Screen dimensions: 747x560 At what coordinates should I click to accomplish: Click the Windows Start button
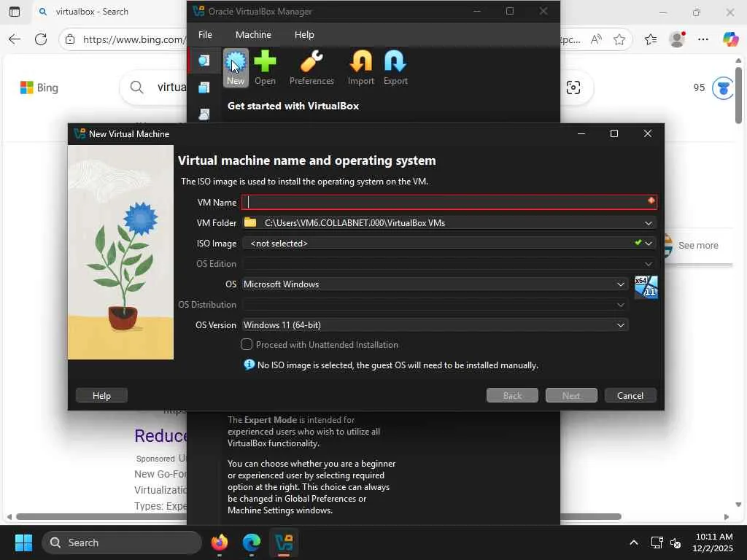[23, 542]
